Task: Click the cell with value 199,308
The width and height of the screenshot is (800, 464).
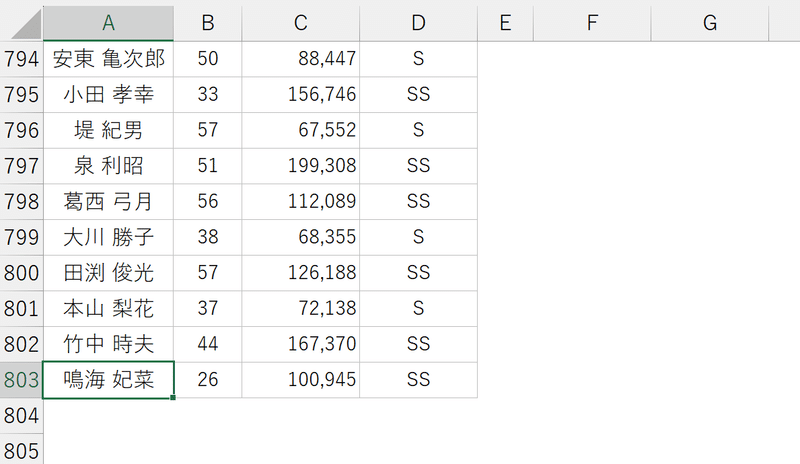Action: click(x=300, y=166)
